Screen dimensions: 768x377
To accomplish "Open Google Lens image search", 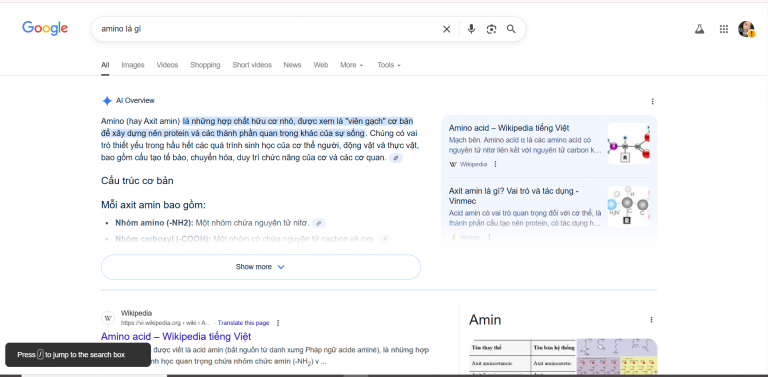I will tap(491, 29).
